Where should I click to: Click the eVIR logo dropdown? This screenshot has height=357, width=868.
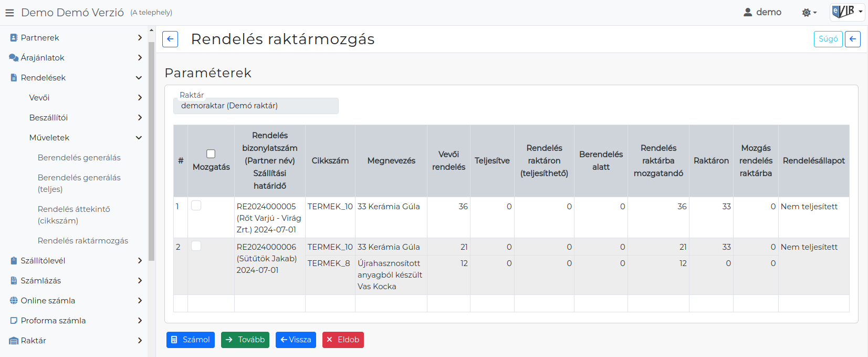(846, 12)
